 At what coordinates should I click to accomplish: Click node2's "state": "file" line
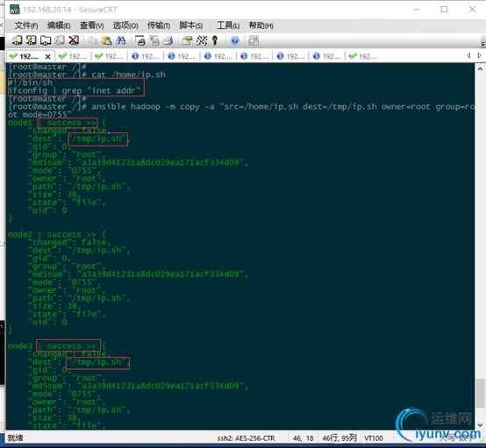click(x=67, y=314)
